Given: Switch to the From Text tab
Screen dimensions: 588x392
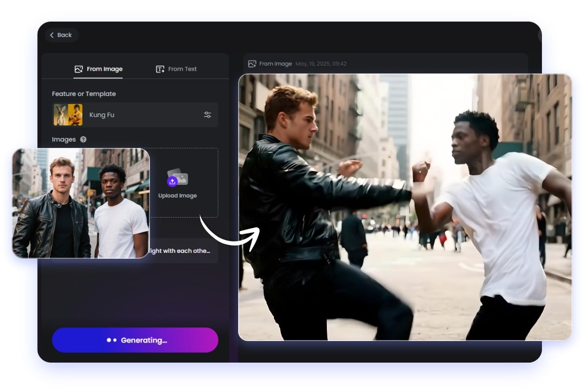Looking at the screenshot, I should pyautogui.click(x=182, y=69).
